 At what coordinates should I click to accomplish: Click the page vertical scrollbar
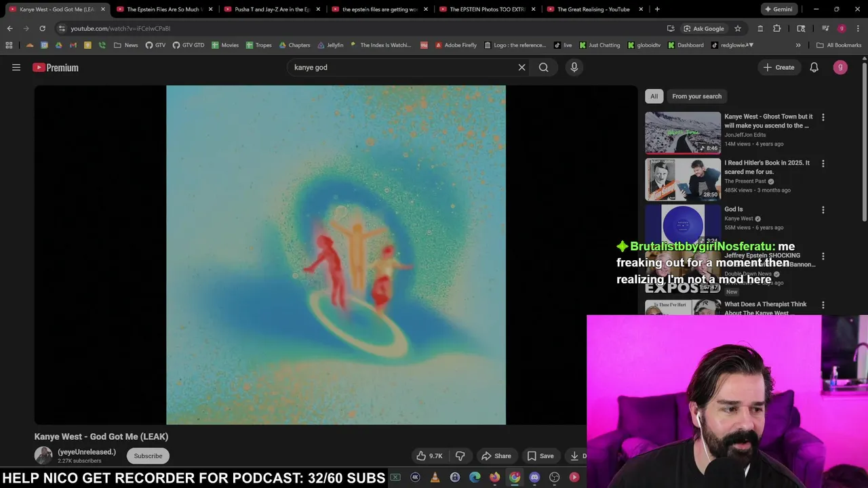864,142
